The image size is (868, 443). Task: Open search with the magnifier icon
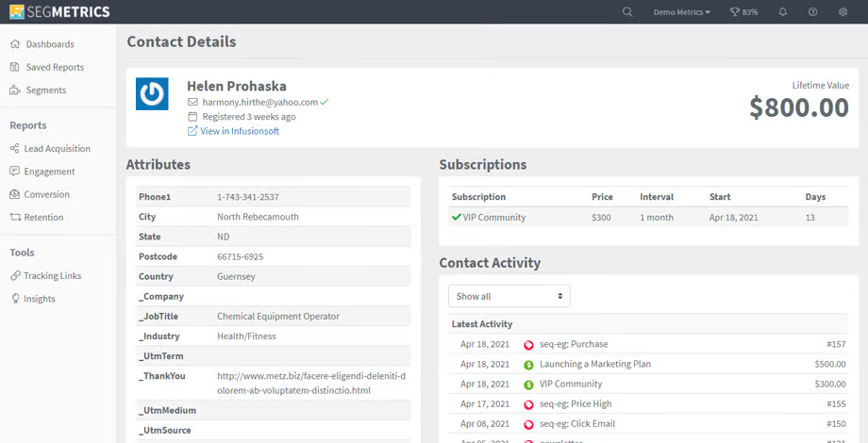pos(627,11)
